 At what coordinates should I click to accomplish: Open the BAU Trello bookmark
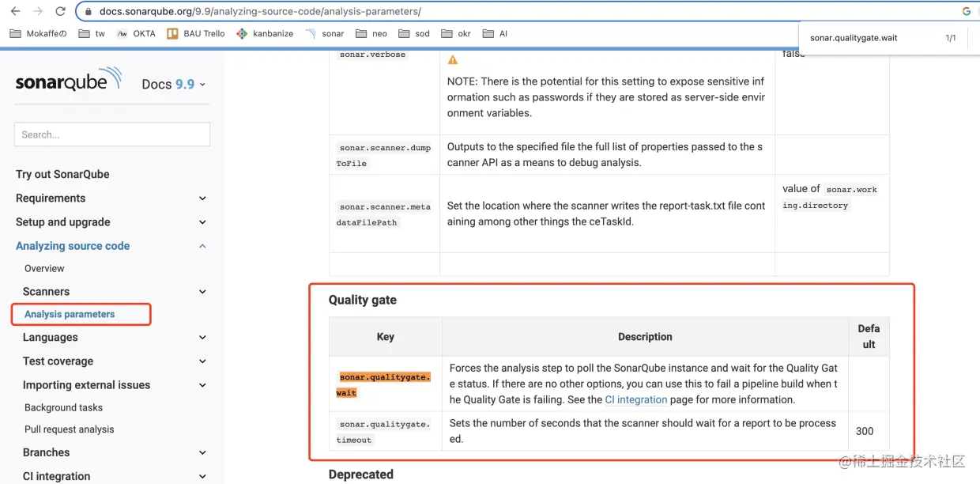(196, 33)
